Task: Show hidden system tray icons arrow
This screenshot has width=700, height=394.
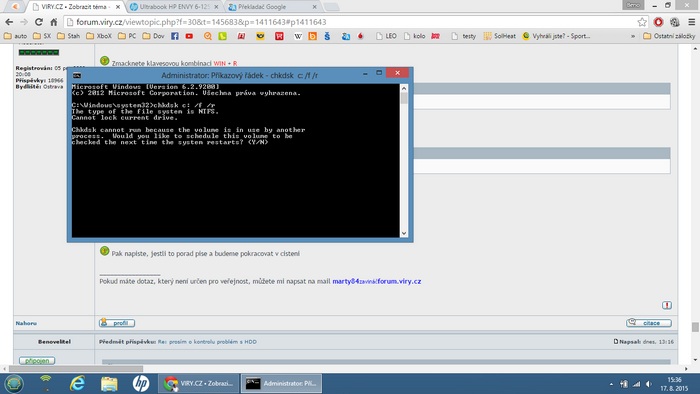Action: tap(611, 384)
